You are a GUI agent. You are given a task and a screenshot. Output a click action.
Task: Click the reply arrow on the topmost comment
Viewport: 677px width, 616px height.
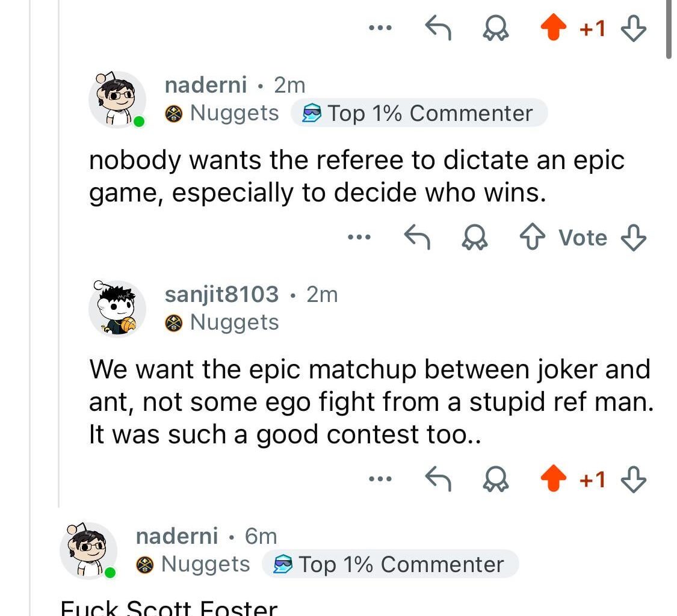(x=438, y=28)
